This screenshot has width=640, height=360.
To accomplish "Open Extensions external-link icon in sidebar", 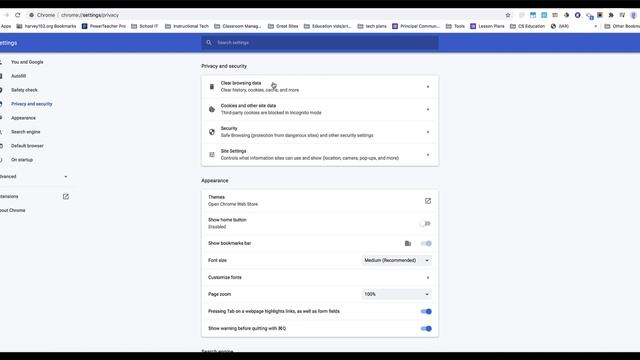I will click(x=66, y=197).
